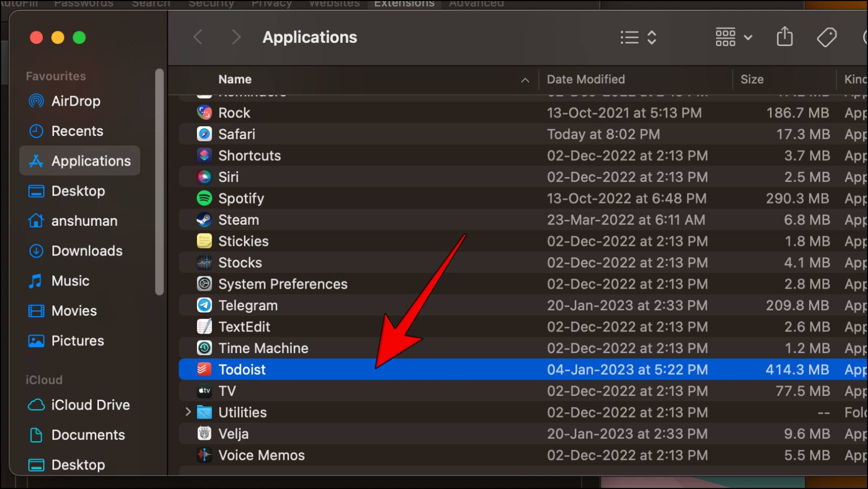Click the Rock app icon
Viewport: 868px width, 489px height.
(x=204, y=113)
